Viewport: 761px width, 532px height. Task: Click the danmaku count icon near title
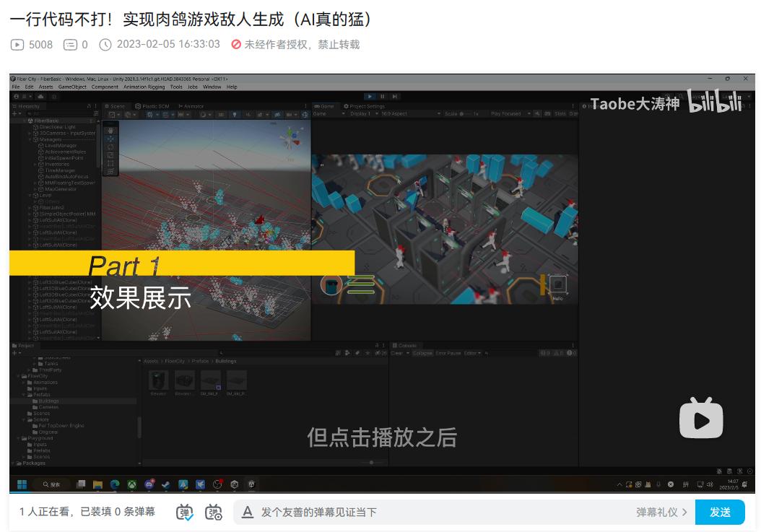(70, 45)
